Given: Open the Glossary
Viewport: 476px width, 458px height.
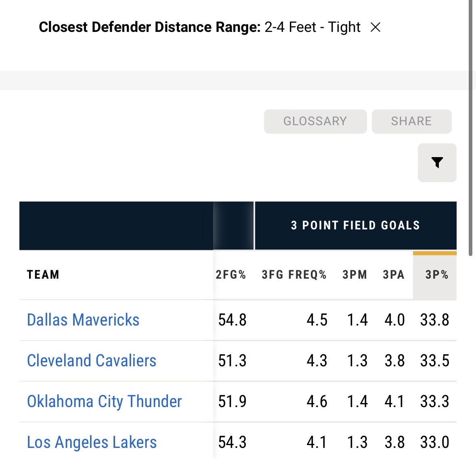Looking at the screenshot, I should pyautogui.click(x=315, y=121).
